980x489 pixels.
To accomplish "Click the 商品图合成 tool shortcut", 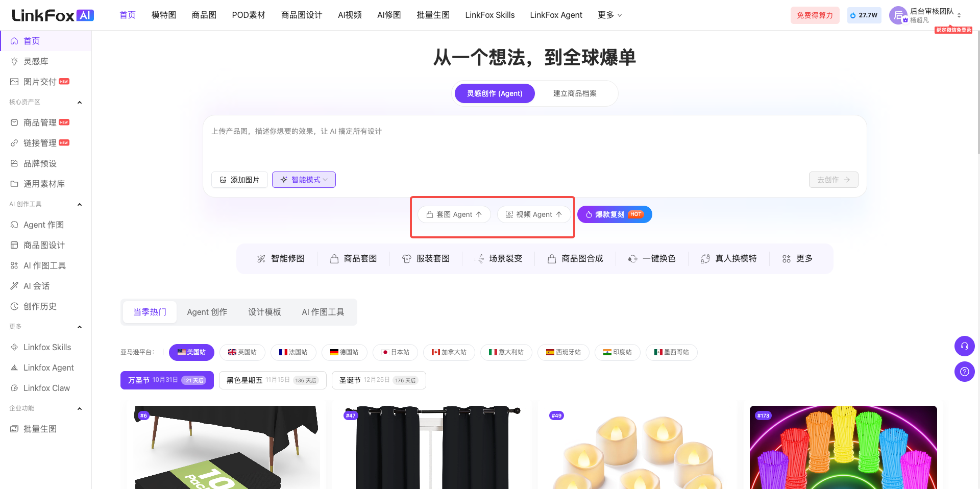I will pyautogui.click(x=575, y=259).
